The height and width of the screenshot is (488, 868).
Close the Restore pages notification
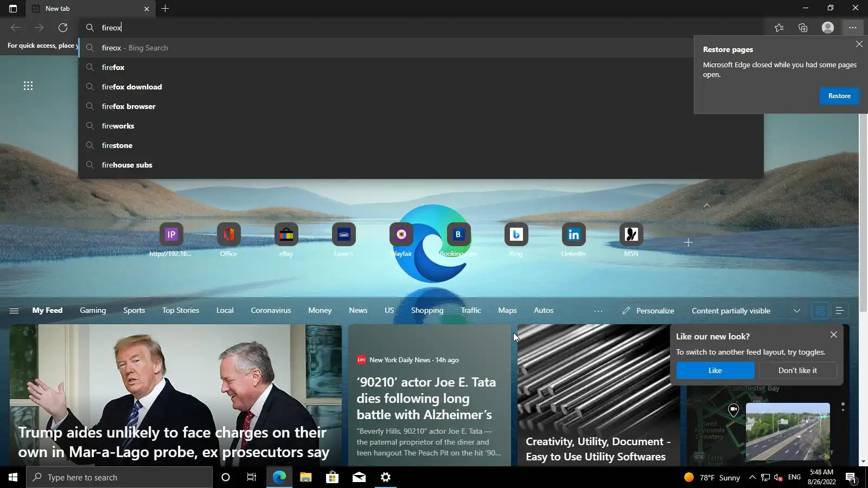(x=859, y=44)
